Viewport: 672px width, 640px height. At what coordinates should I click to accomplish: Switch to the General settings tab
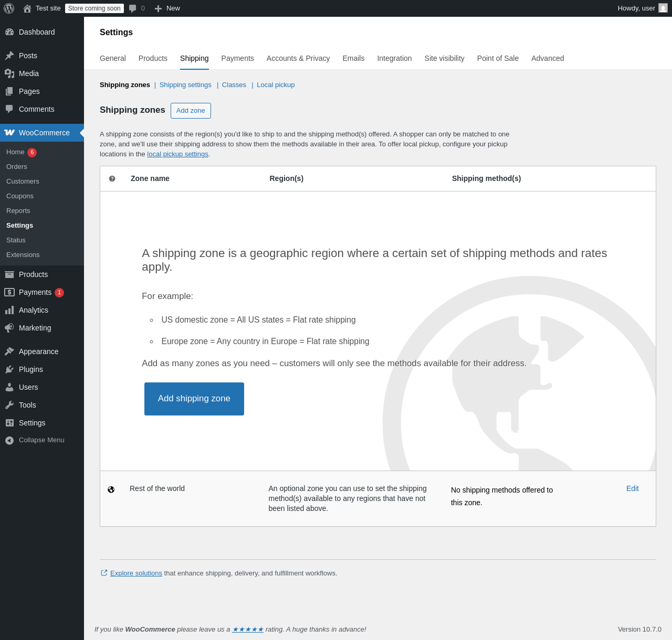[113, 58]
